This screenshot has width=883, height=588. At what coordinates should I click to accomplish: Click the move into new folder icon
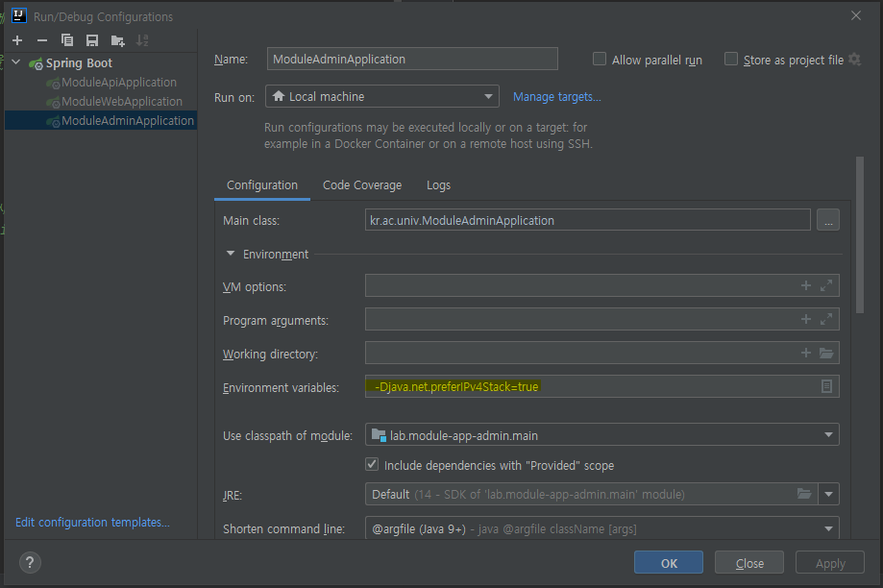tap(117, 40)
